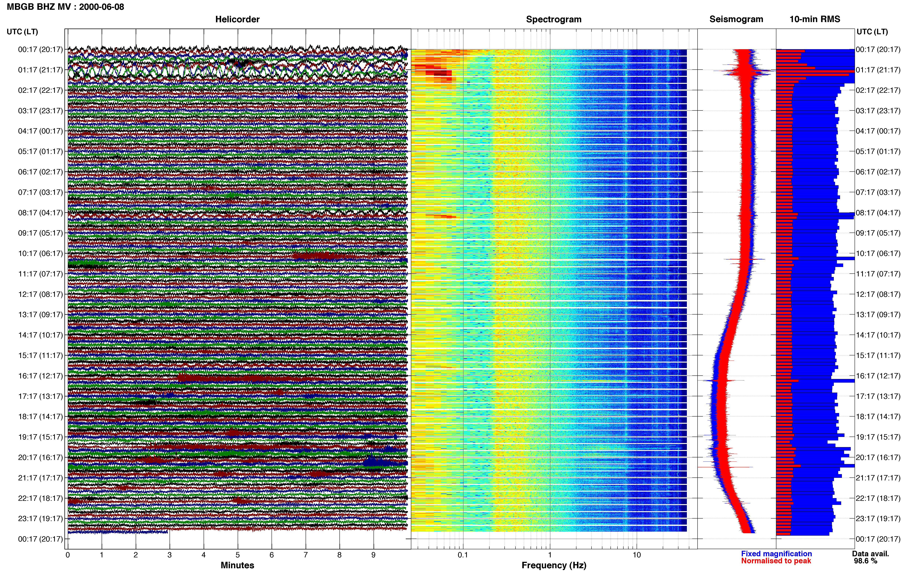924x578 pixels.
Task: Click 15:17 (11:17) on the Helicorder time axis
Action: pos(41,355)
